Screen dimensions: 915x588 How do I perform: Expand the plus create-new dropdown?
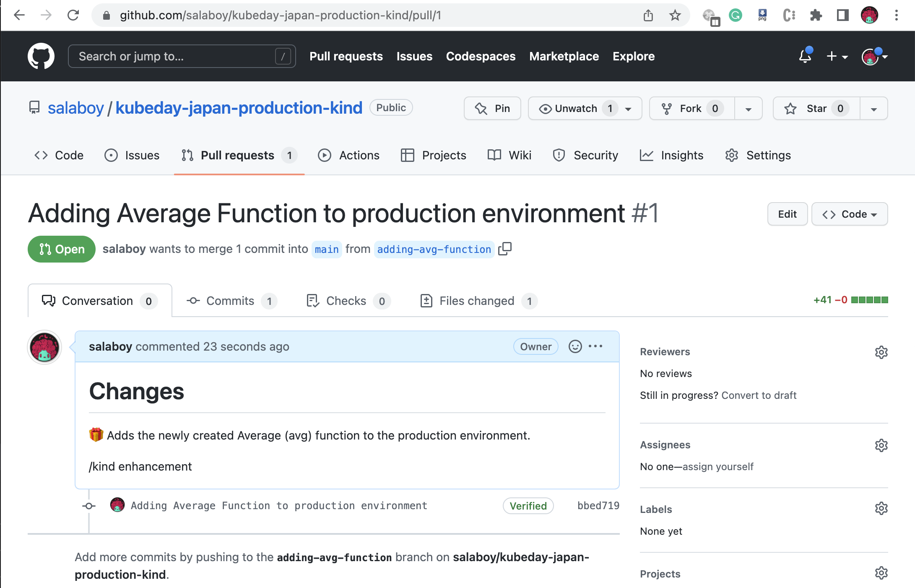coord(837,56)
